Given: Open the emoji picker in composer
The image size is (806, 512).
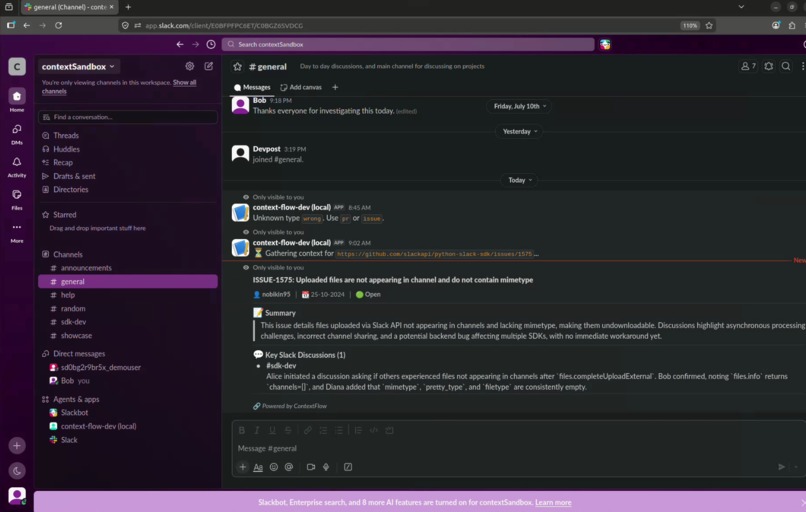Looking at the screenshot, I should pyautogui.click(x=274, y=467).
